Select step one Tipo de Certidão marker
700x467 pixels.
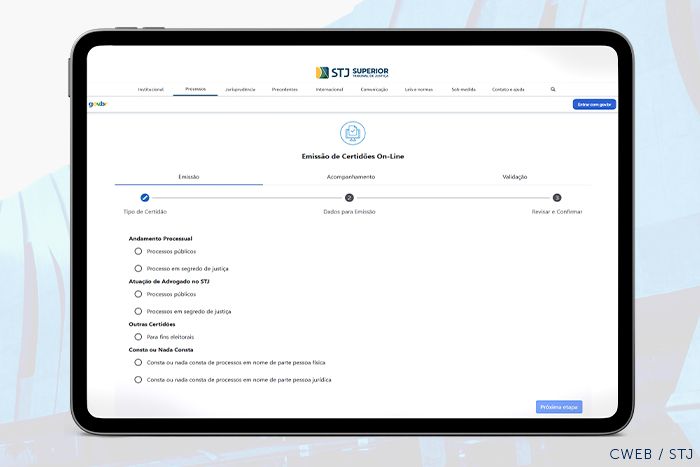pos(145,197)
